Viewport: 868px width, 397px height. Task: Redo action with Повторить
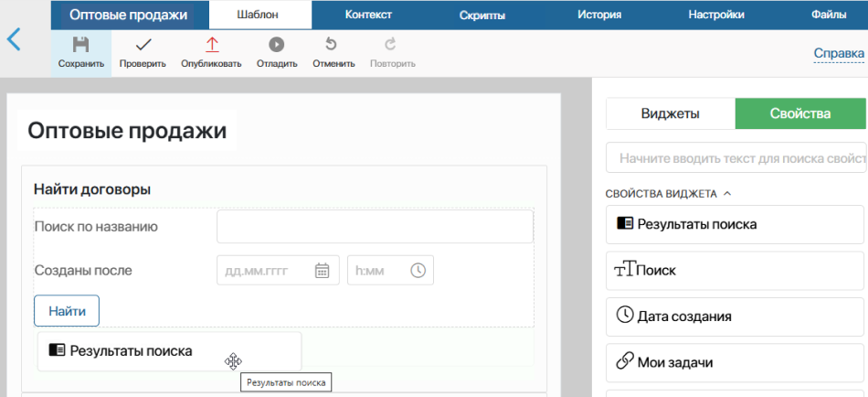pos(393,53)
